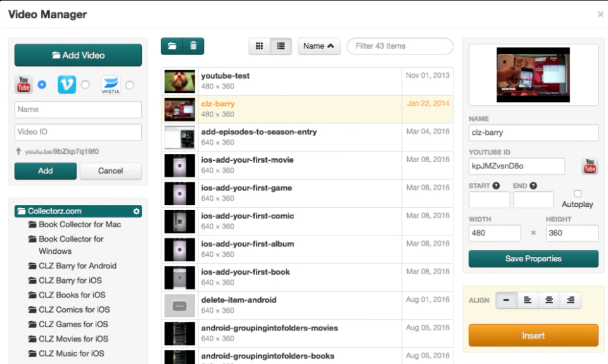
Task: Select align left icon
Action: (x=528, y=300)
